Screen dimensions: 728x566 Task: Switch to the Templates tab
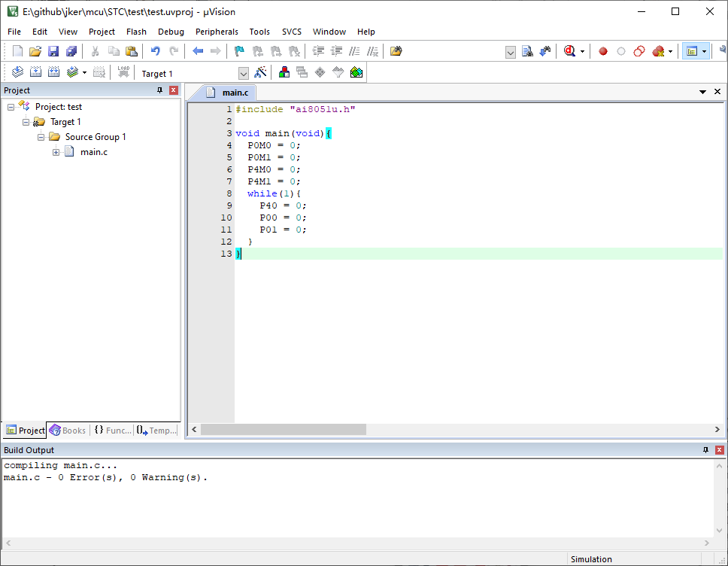coord(157,431)
